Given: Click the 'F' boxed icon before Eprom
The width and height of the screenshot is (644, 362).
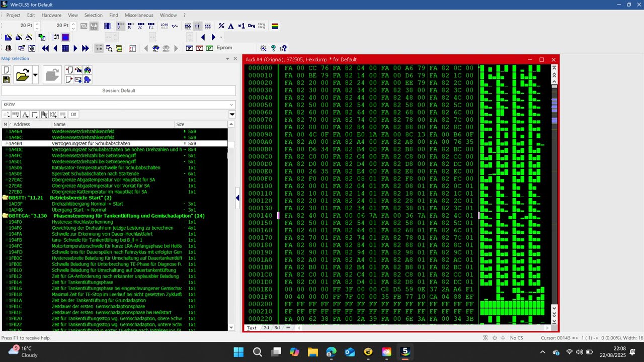Looking at the screenshot, I should point(190,48).
